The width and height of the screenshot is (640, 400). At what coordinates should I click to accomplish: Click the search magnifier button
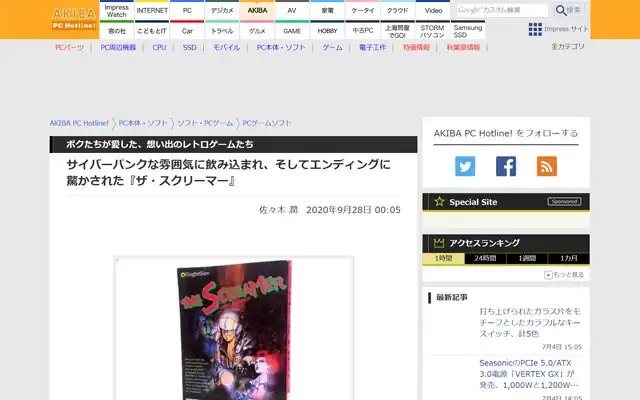561,10
